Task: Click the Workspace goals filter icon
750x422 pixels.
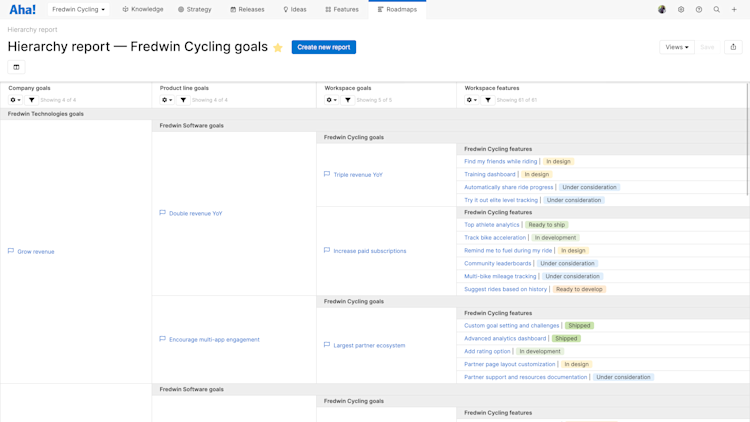Action: [348, 100]
